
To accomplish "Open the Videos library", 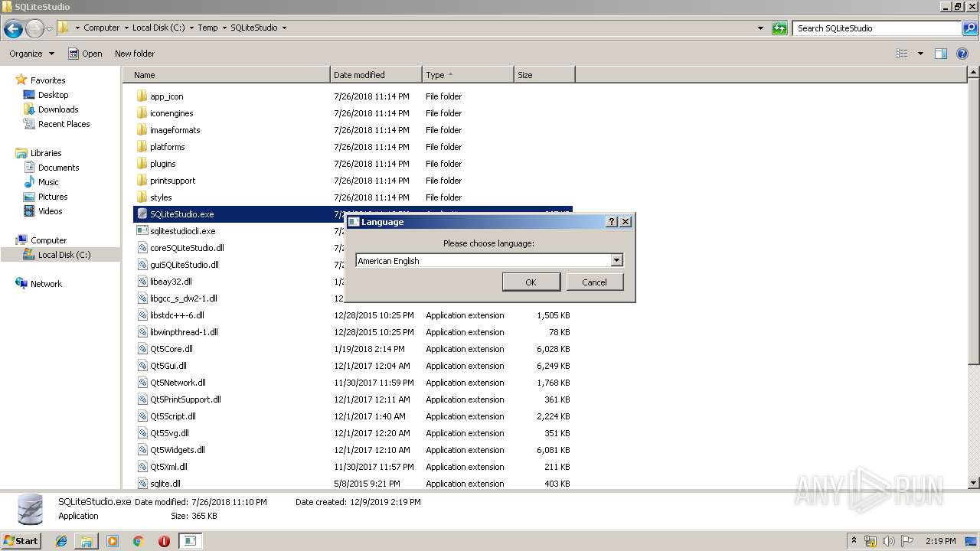I will coord(50,211).
